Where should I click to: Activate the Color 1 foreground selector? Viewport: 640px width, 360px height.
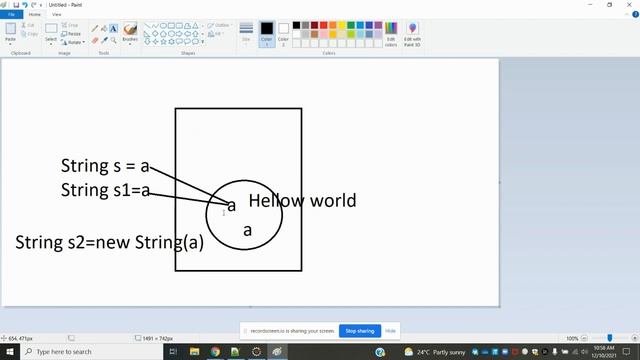tap(267, 34)
